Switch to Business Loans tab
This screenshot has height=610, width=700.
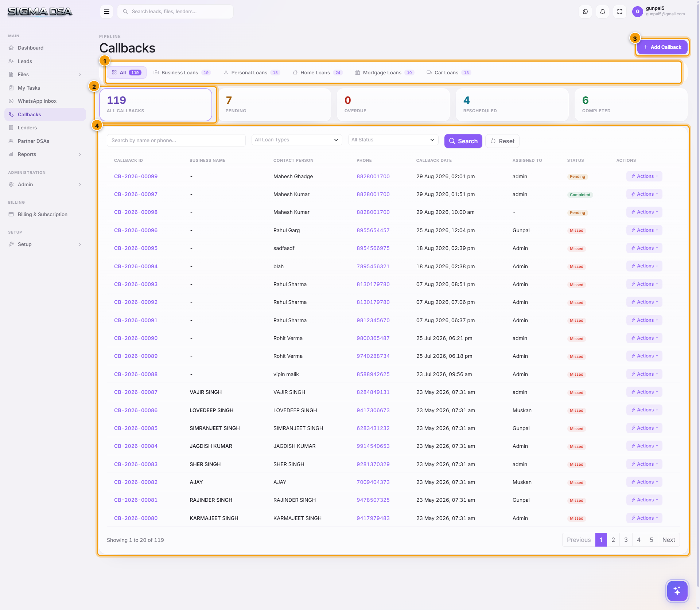coord(182,73)
